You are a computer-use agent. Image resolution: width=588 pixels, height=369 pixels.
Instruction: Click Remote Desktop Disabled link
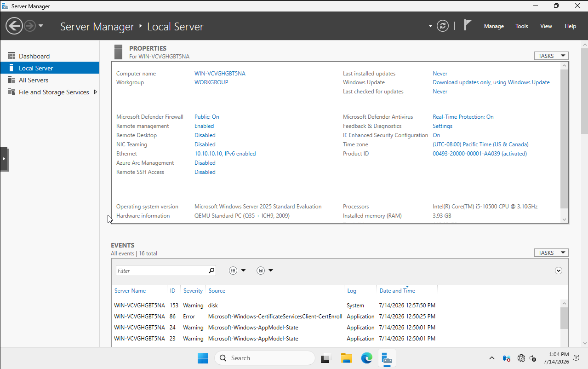tap(205, 135)
